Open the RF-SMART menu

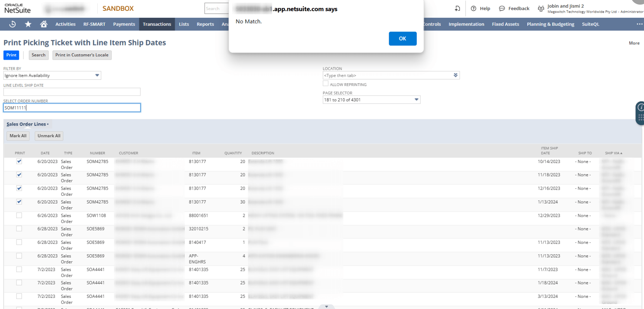coord(94,24)
